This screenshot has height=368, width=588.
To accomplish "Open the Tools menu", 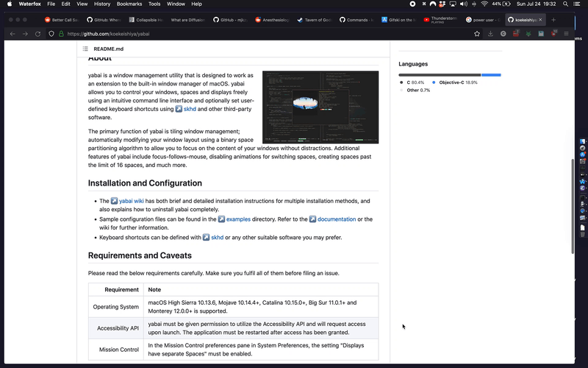I will [x=154, y=4].
